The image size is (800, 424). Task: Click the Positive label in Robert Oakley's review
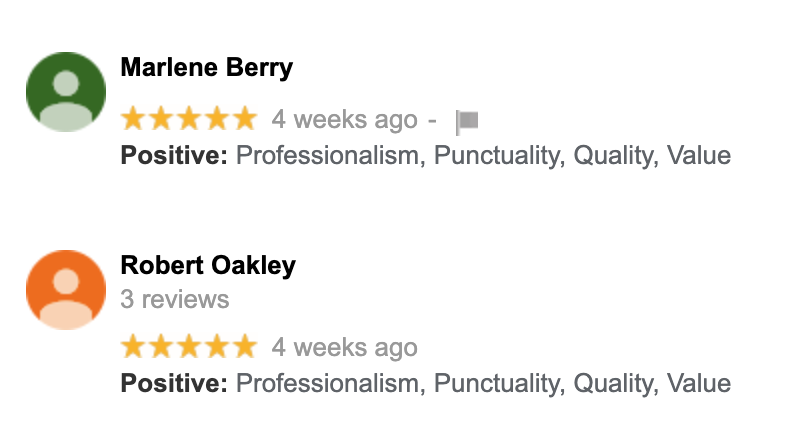(x=174, y=384)
